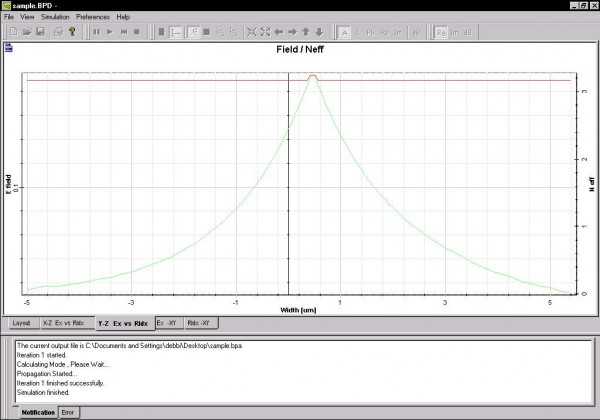Click the rightmost 'Im' toolbar button
600x420 pixels.
pyautogui.click(x=454, y=33)
